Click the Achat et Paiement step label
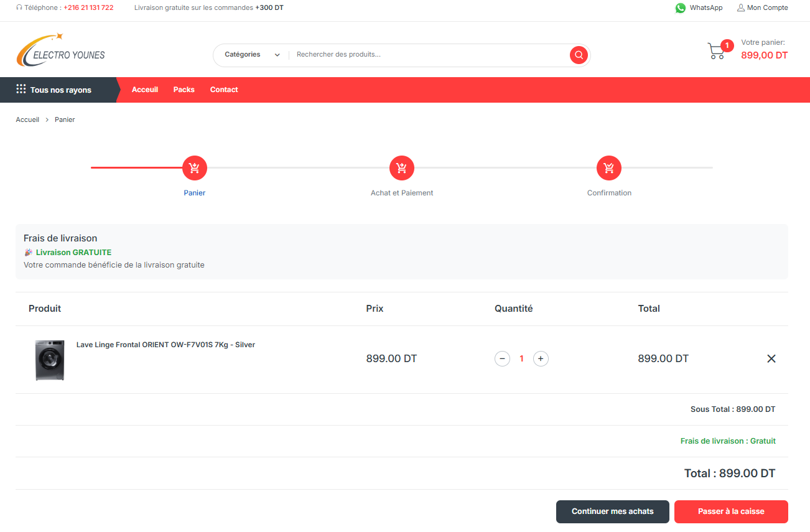 click(402, 193)
